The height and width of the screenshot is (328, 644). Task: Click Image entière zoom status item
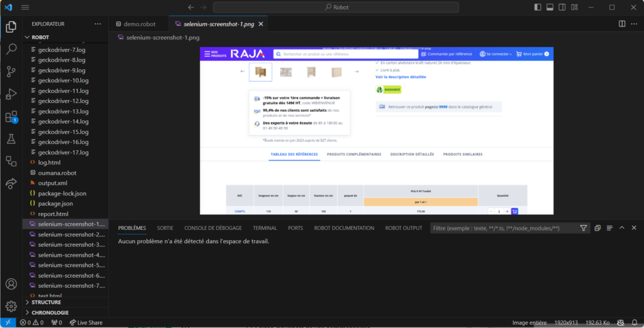pos(530,323)
